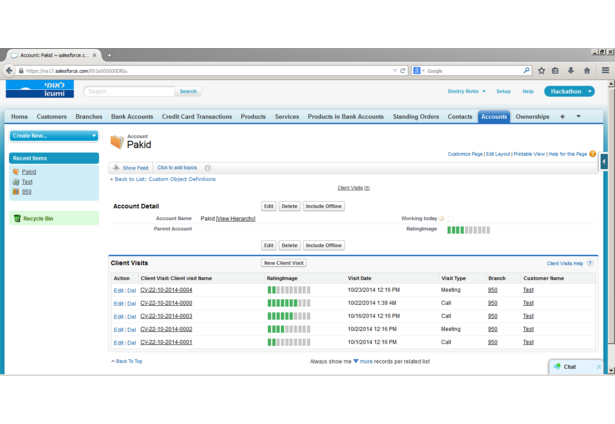Viewport: 615px width, 424px height.
Task: Switch to the Customers tab
Action: [x=51, y=116]
